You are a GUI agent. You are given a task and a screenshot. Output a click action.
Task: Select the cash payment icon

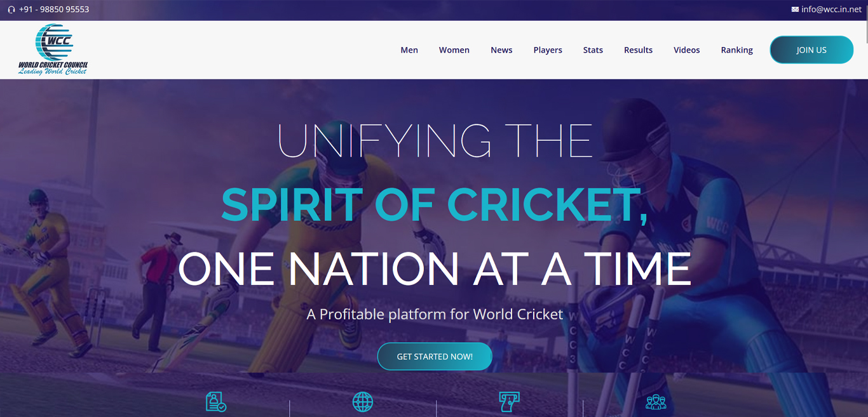[509, 402]
